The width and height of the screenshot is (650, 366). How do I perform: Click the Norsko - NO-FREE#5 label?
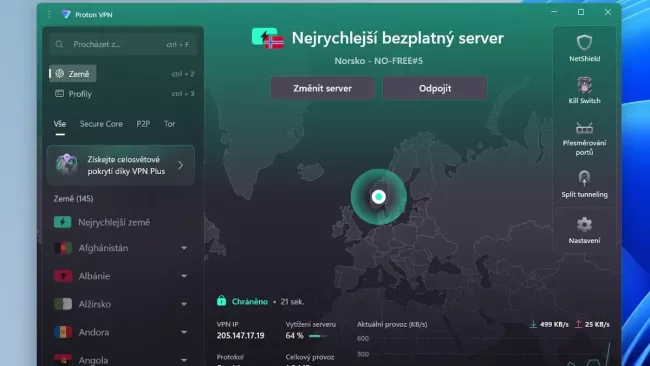[x=378, y=61]
